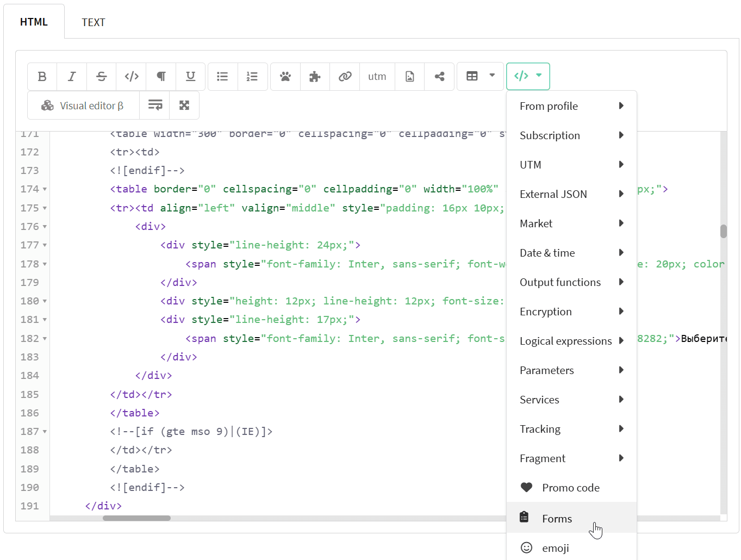The width and height of the screenshot is (741, 560).
Task: Collapse code fold at line 180
Action: [x=45, y=301]
